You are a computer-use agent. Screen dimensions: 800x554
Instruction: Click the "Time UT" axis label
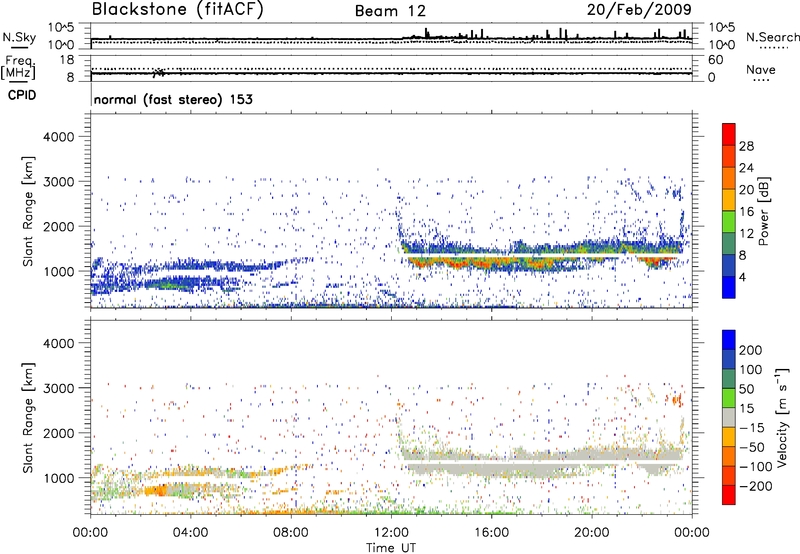pyautogui.click(x=391, y=547)
